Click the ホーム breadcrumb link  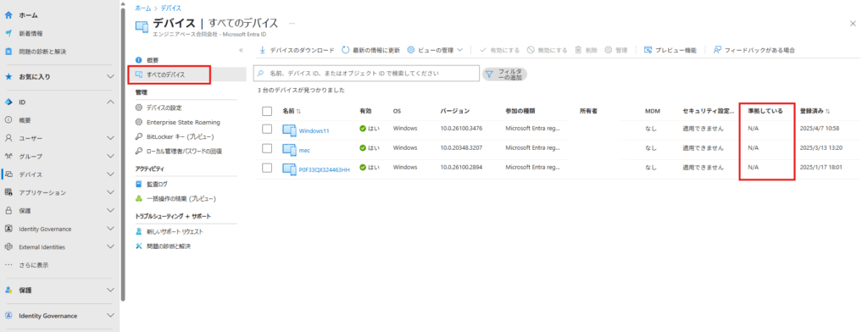tap(142, 8)
